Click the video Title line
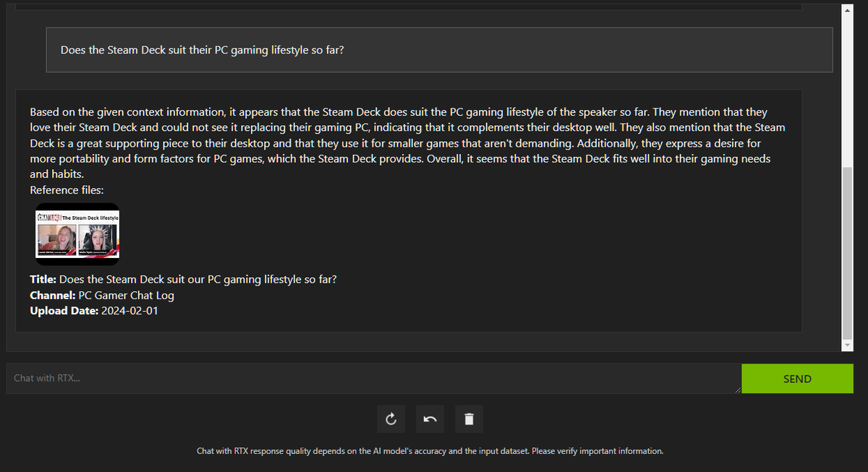This screenshot has height=472, width=868. point(183,279)
